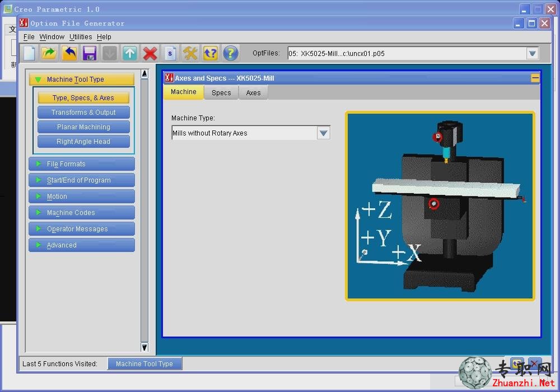Screen dimensions: 560x392
Task: Select Type, Specs, & Axes button
Action: coord(83,98)
